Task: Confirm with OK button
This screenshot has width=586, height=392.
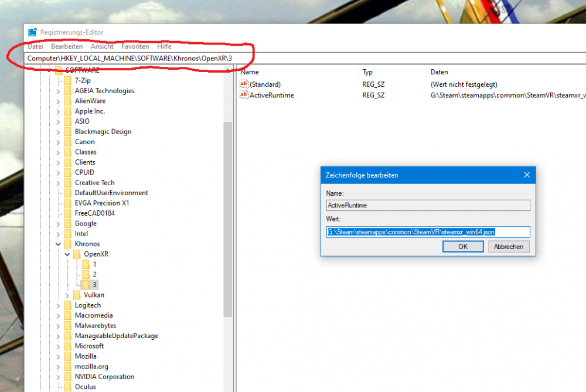Action: tap(463, 246)
